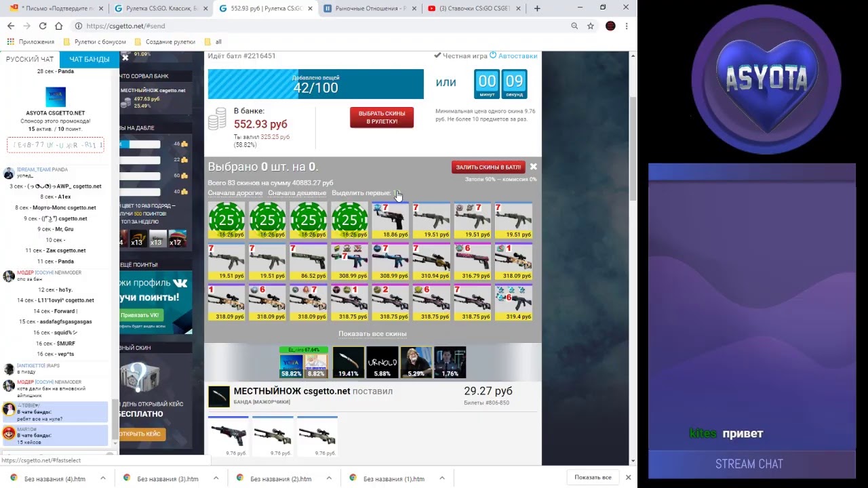The image size is (868, 488).
Task: Open Chrome three-dot menu
Action: click(x=626, y=26)
